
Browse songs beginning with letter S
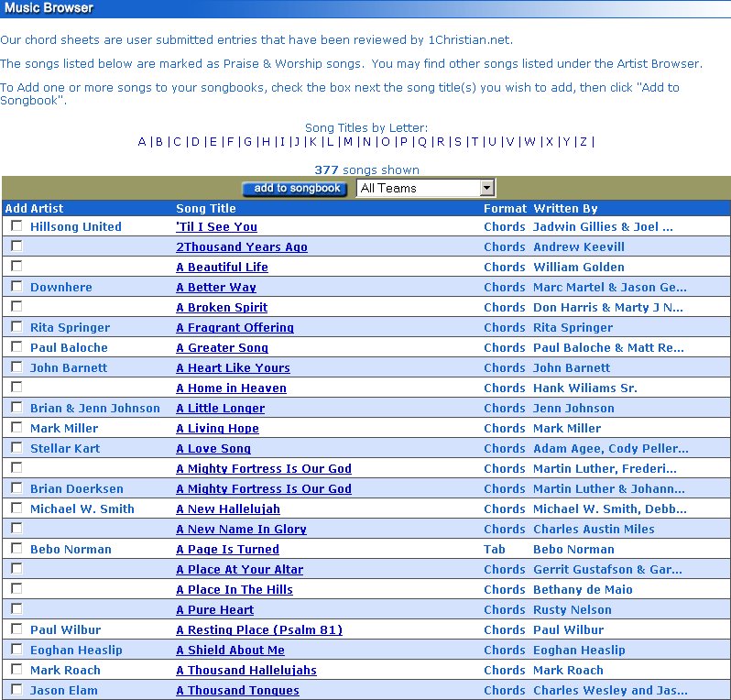(458, 142)
